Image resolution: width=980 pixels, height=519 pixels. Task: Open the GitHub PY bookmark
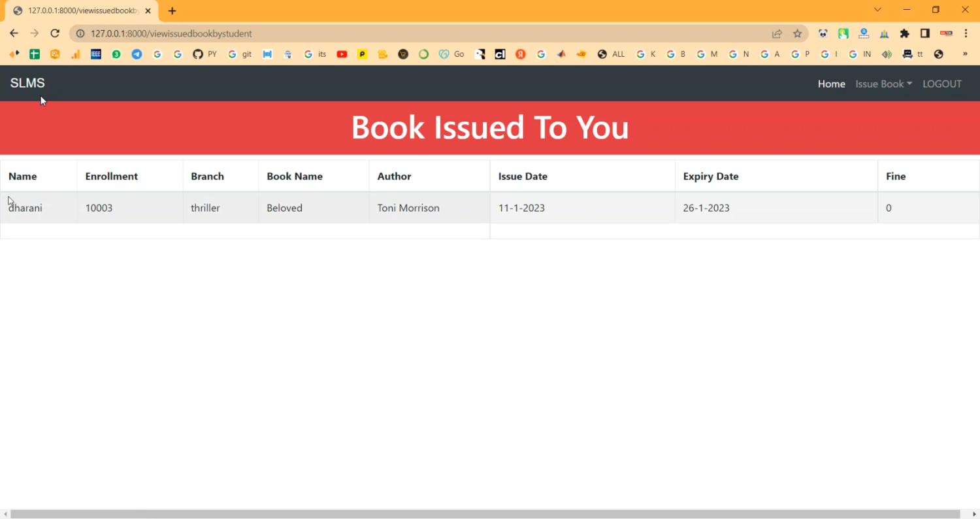tap(204, 54)
